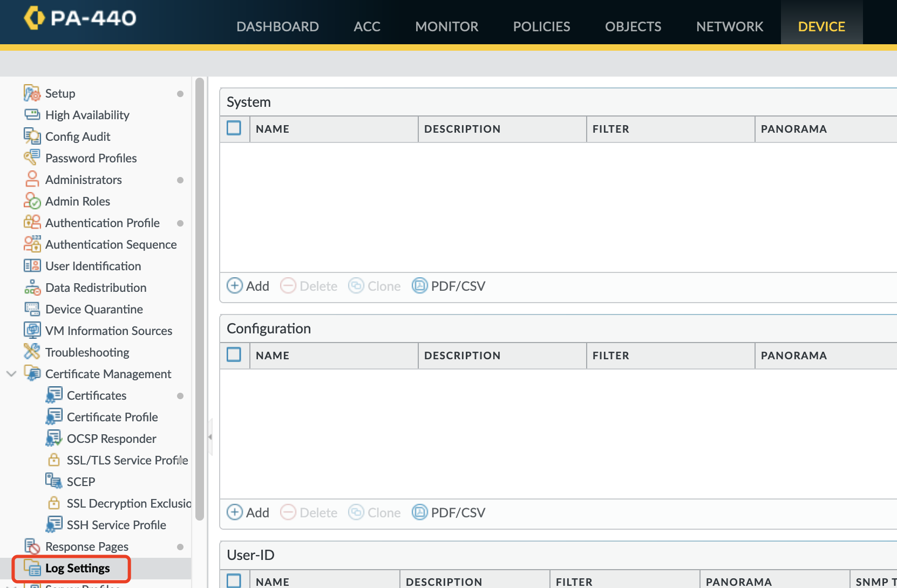
Task: Click Delete in the System section
Action: 309,286
